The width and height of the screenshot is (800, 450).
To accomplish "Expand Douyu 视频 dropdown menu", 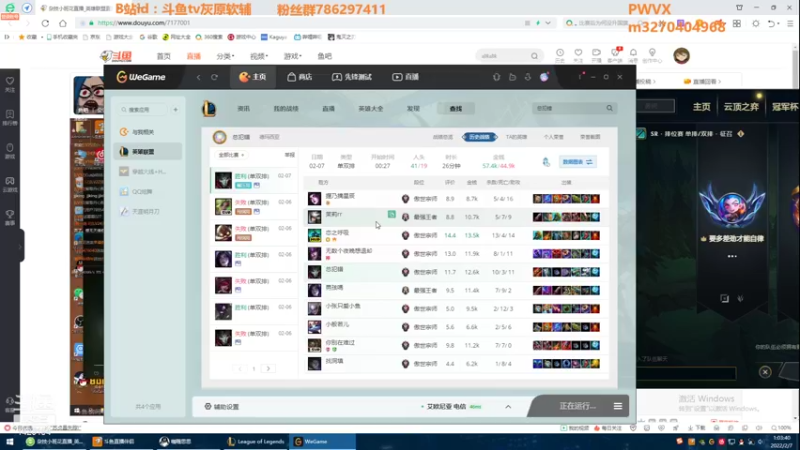I will click(x=259, y=56).
